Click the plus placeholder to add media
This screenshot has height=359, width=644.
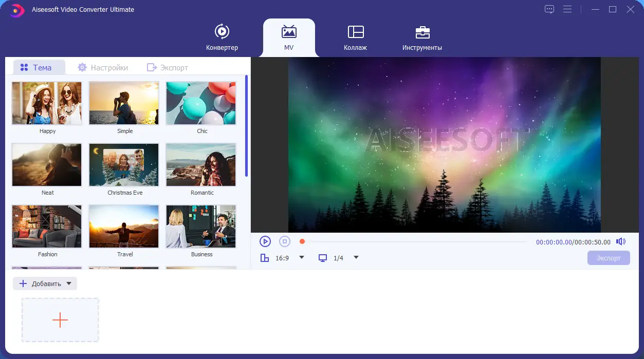click(x=60, y=320)
